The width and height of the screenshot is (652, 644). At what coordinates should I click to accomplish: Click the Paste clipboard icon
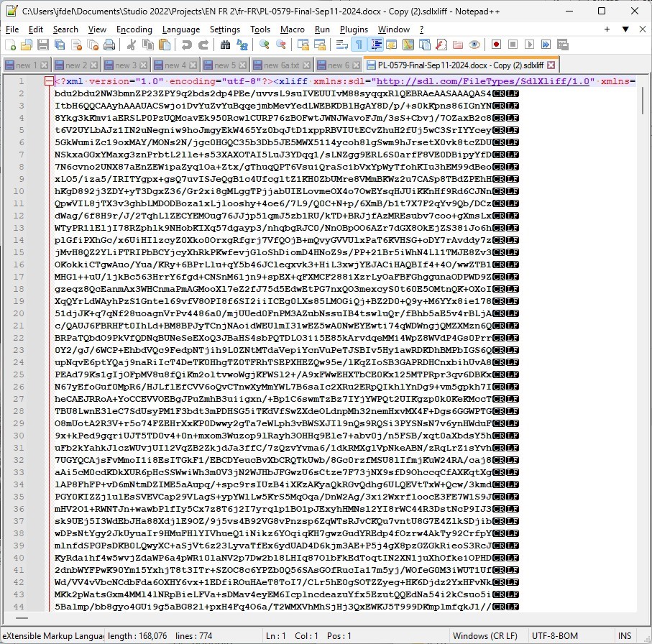click(165, 45)
